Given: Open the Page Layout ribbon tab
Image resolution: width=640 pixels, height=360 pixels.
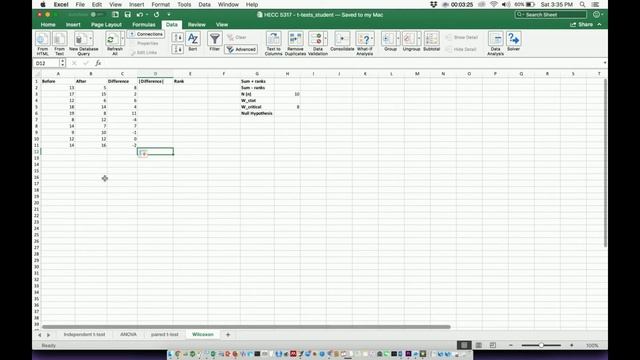Looking at the screenshot, I should point(106,24).
